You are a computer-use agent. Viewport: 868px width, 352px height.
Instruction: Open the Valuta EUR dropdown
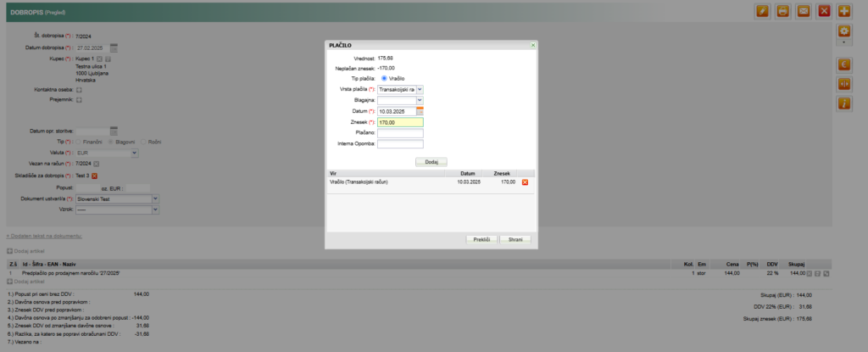coord(135,153)
